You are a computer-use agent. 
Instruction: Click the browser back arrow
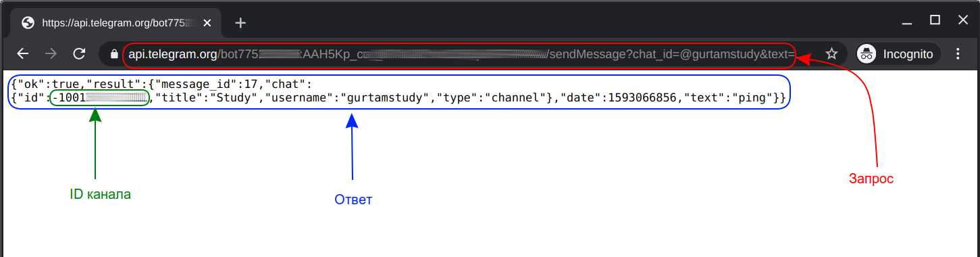(x=23, y=54)
